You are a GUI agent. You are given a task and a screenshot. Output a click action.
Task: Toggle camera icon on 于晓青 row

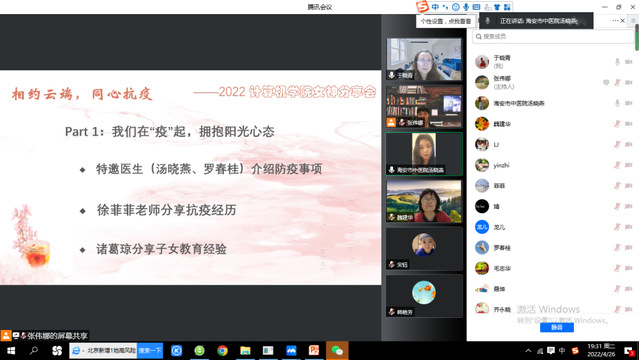628,62
